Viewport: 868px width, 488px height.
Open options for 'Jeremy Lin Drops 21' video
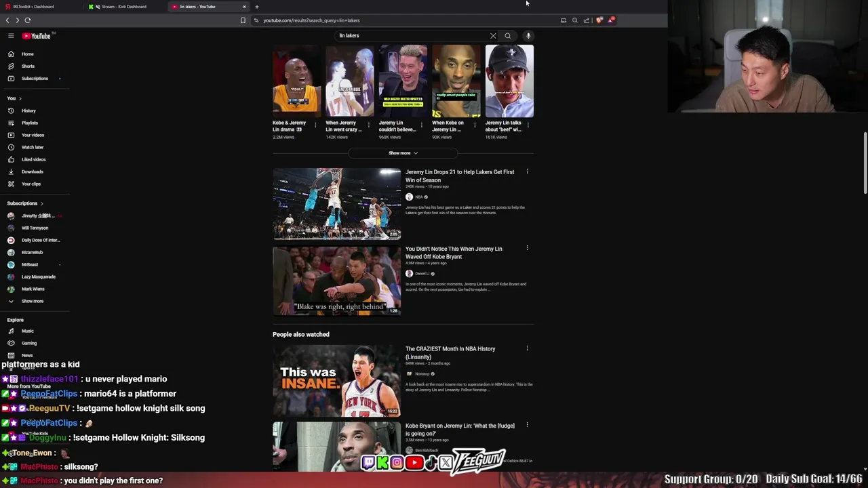(x=528, y=171)
